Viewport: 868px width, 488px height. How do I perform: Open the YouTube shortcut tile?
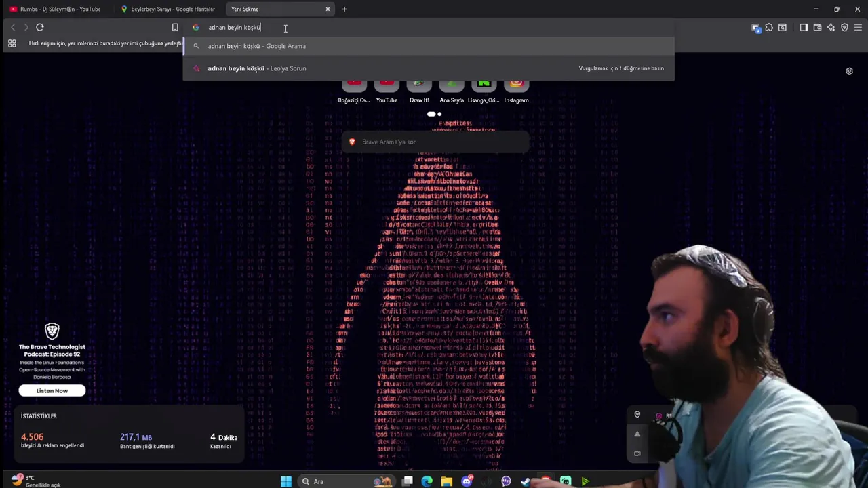387,91
